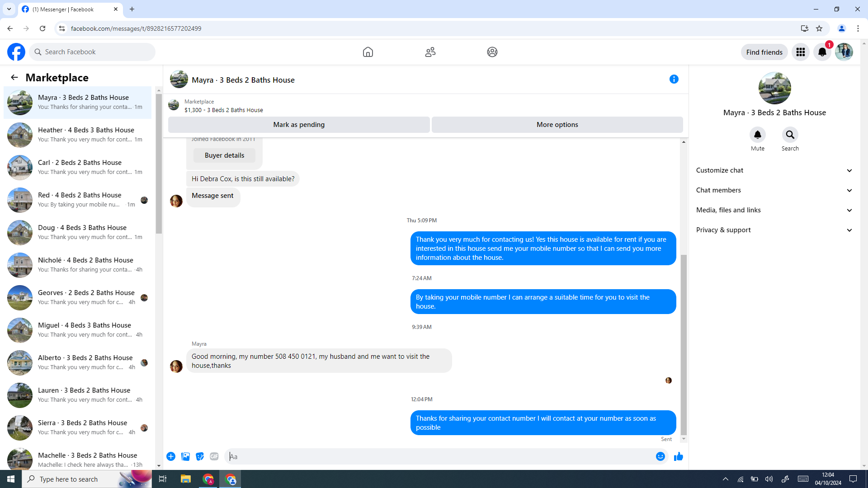
Task: Open Lauren 3 Beds 2 Baths House chat
Action: 78,395
